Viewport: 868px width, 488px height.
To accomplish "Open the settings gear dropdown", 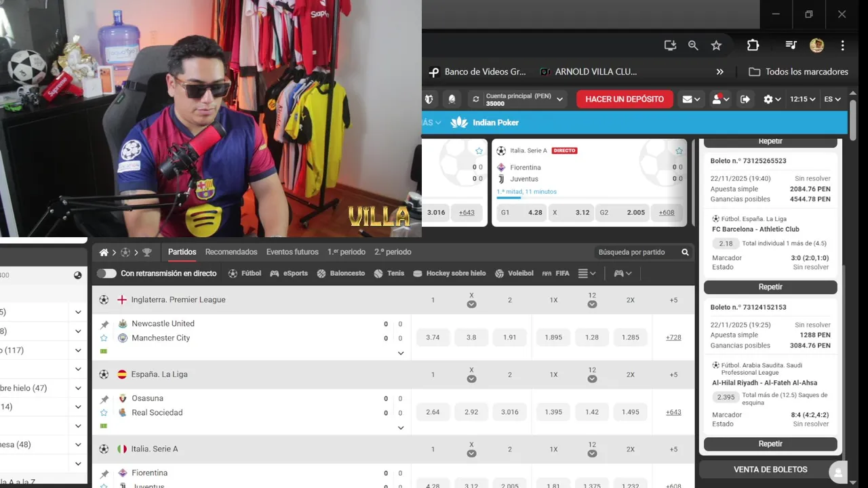I will (x=772, y=99).
